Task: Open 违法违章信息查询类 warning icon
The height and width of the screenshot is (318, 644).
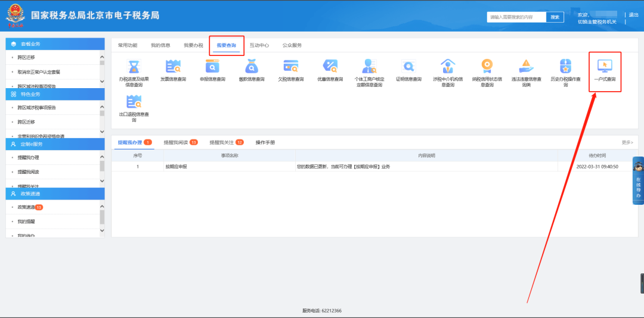Action: click(526, 66)
